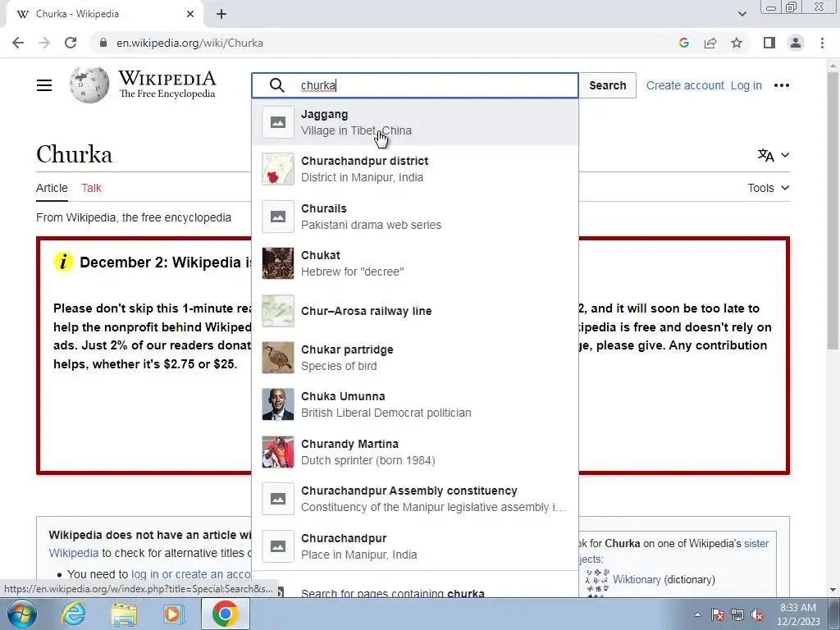Open Windows Explorer folder in taskbar
This screenshot has height=630, width=840.
tap(124, 614)
